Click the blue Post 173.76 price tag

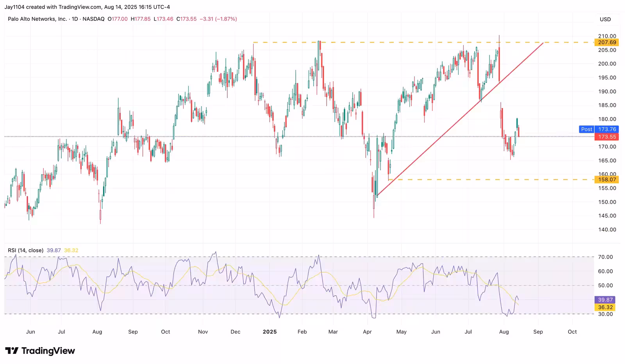pos(598,129)
